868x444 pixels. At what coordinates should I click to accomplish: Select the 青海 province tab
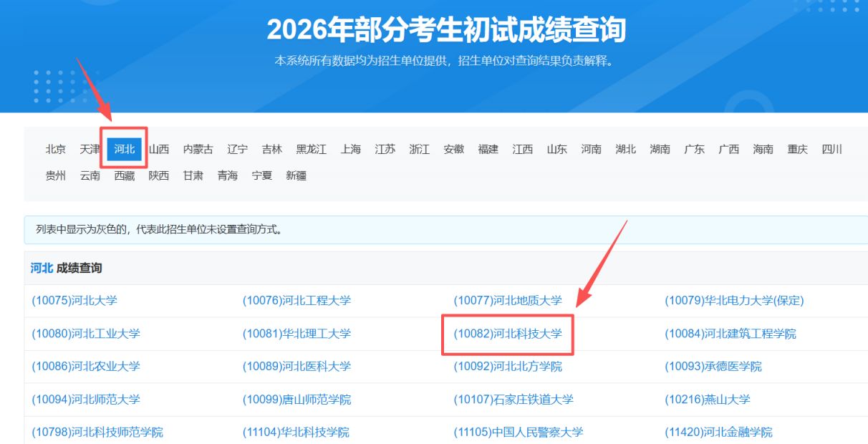click(228, 175)
